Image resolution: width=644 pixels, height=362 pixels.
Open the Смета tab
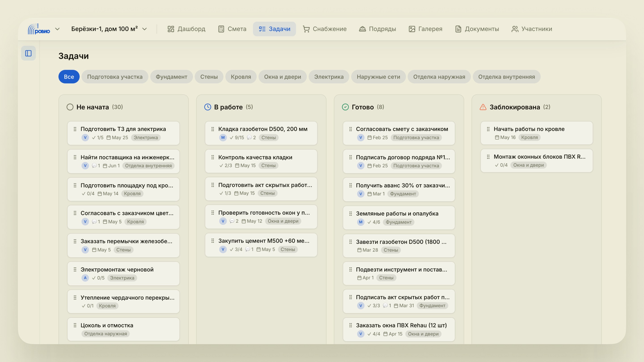point(232,29)
